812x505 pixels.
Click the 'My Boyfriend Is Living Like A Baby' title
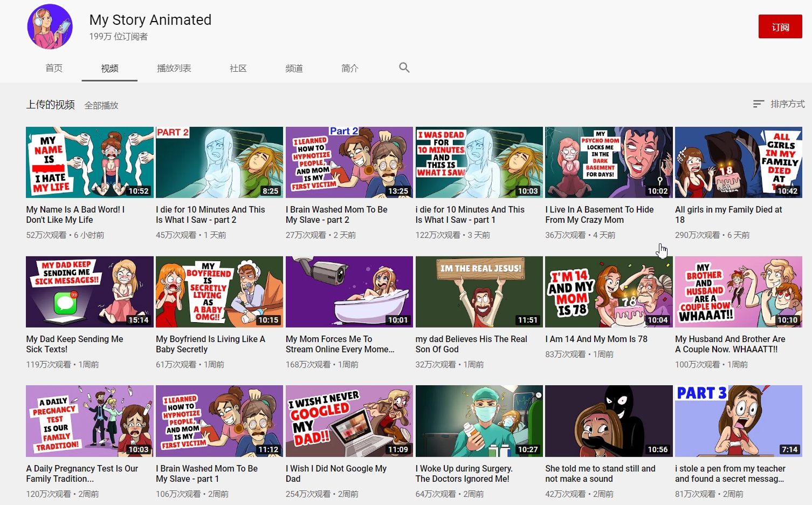coord(210,344)
